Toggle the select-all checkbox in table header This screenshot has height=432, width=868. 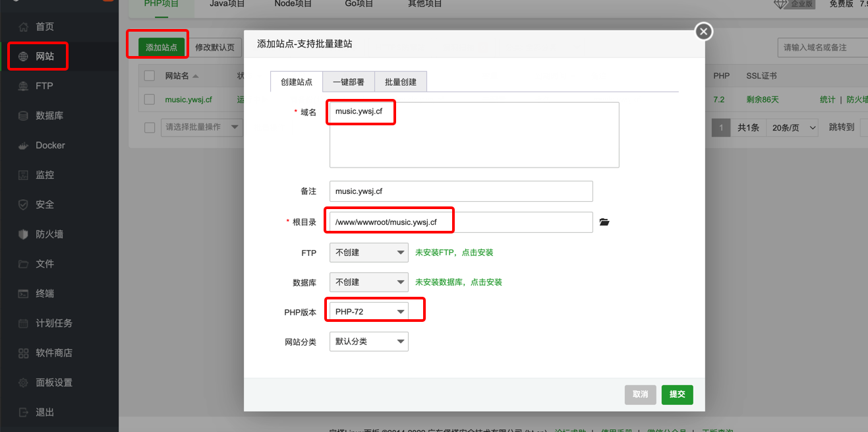(x=150, y=76)
